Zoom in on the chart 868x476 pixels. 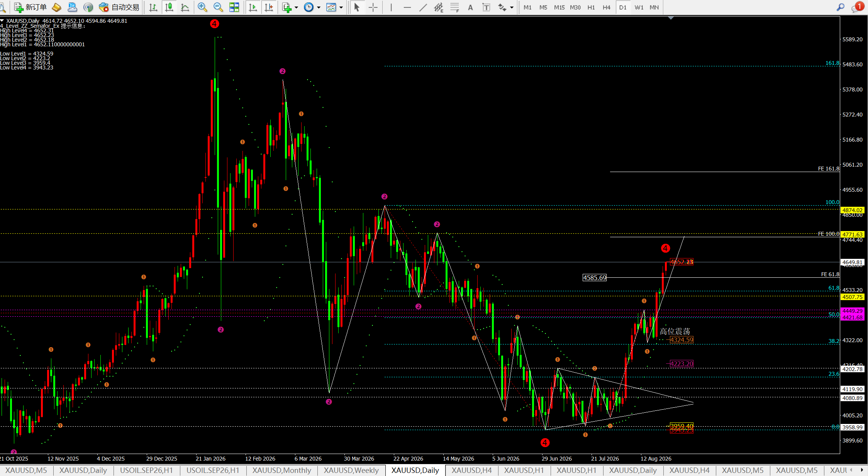tap(202, 7)
